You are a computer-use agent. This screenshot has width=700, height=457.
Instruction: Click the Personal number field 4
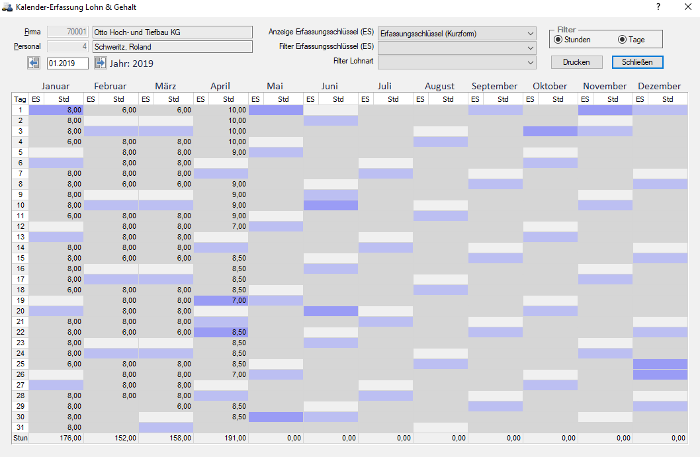pyautogui.click(x=68, y=46)
